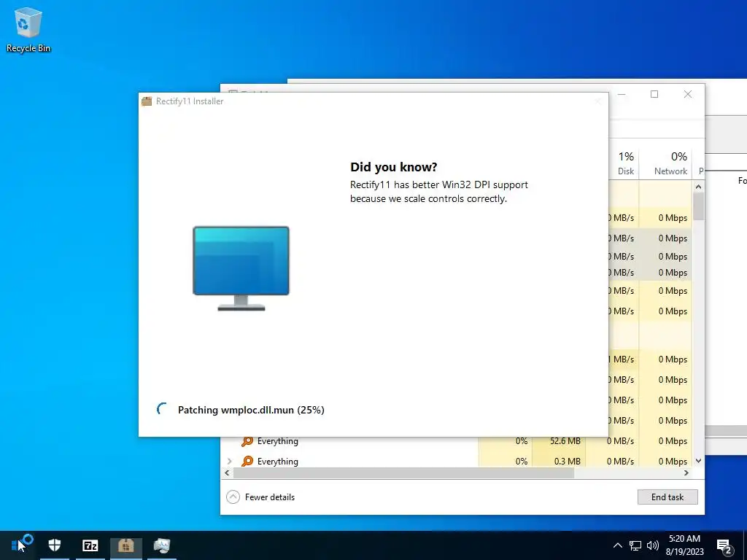Minimize the Task Manager window
747x560 pixels.
tap(622, 94)
